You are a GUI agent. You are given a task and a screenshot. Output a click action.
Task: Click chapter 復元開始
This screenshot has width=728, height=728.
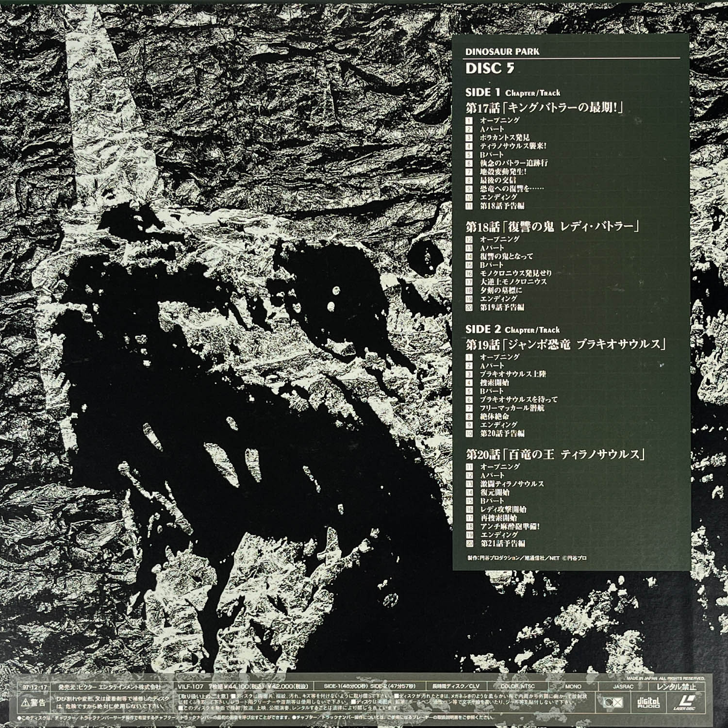click(x=495, y=492)
